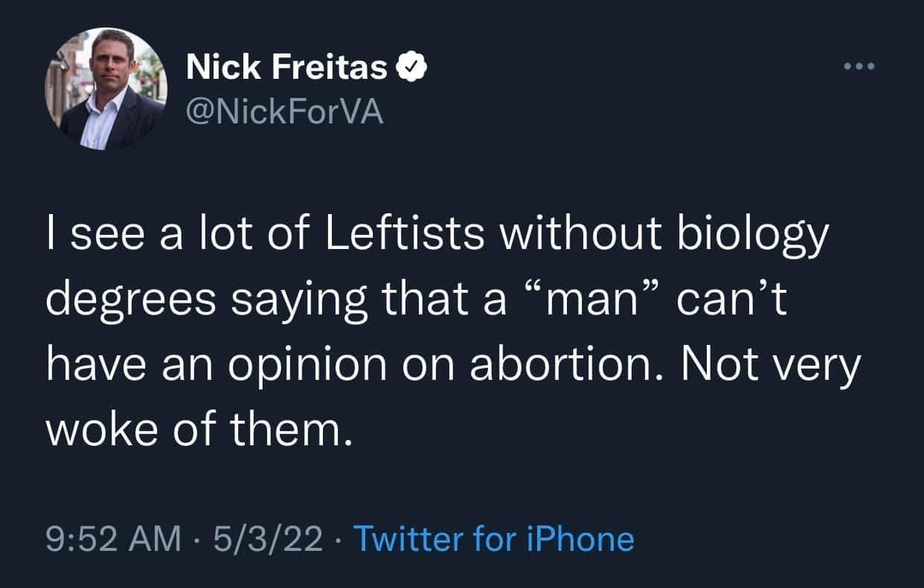The width and height of the screenshot is (924, 588).
Task: Click the 9:52 AM timestamp
Action: [114, 539]
